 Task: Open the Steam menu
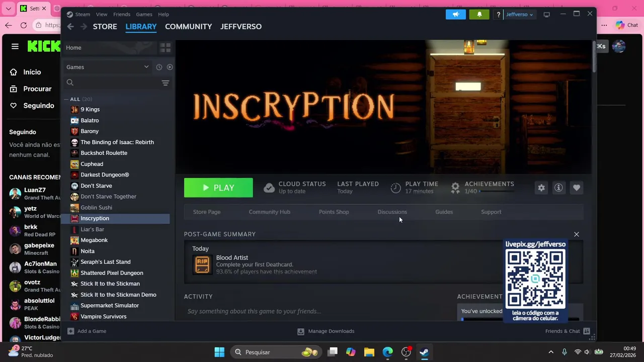(78, 14)
